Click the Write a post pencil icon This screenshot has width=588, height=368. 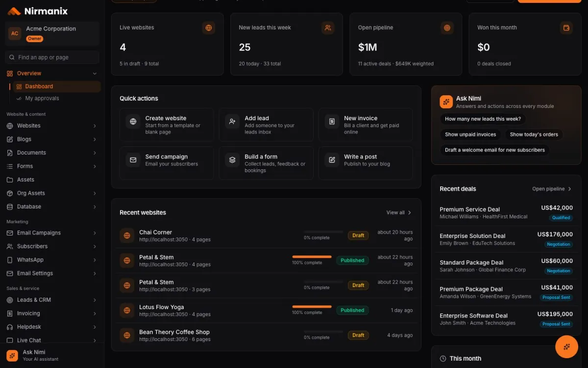pos(332,160)
